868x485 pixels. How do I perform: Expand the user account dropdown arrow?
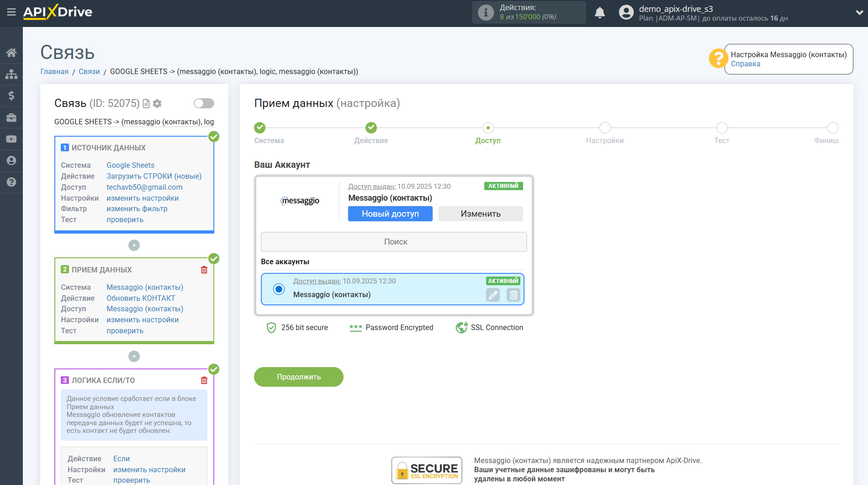(859, 13)
